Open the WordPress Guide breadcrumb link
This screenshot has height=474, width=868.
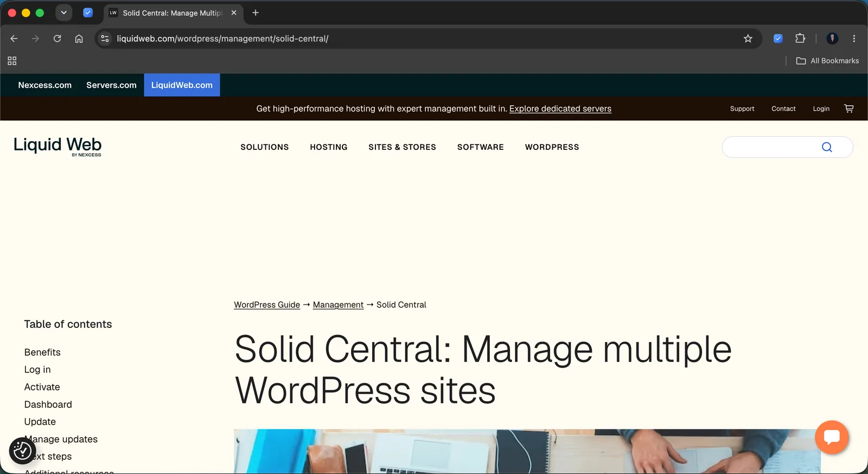[267, 305]
